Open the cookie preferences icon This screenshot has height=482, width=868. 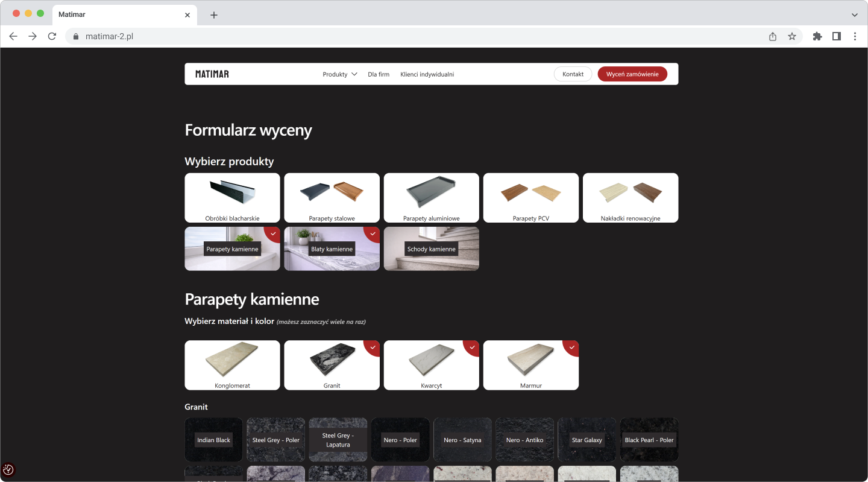[8, 469]
